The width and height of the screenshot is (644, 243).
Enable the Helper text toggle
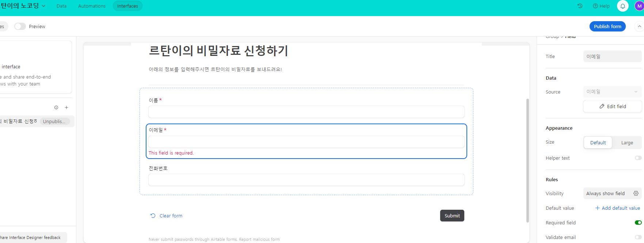pos(638,158)
